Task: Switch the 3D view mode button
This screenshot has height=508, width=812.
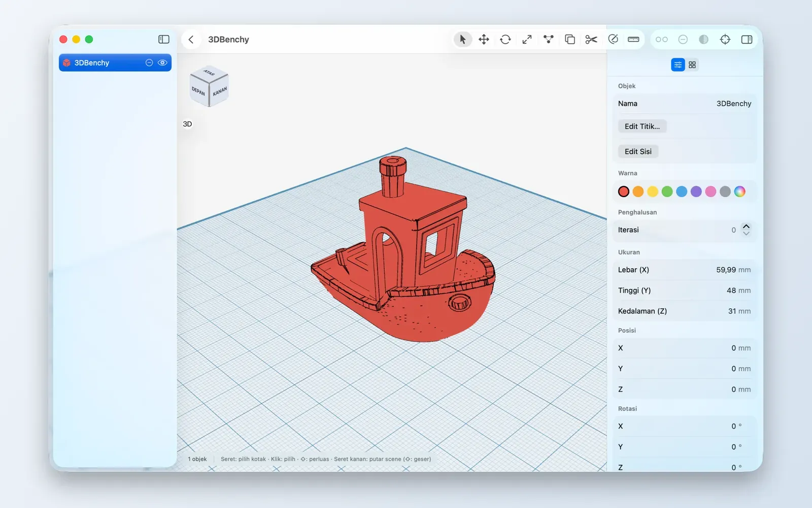Action: (187, 124)
